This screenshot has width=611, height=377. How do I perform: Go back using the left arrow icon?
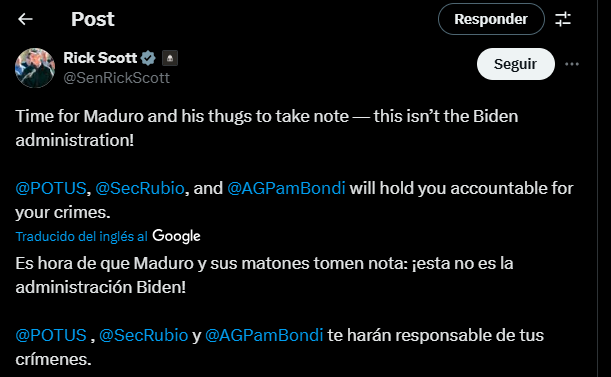[25, 19]
